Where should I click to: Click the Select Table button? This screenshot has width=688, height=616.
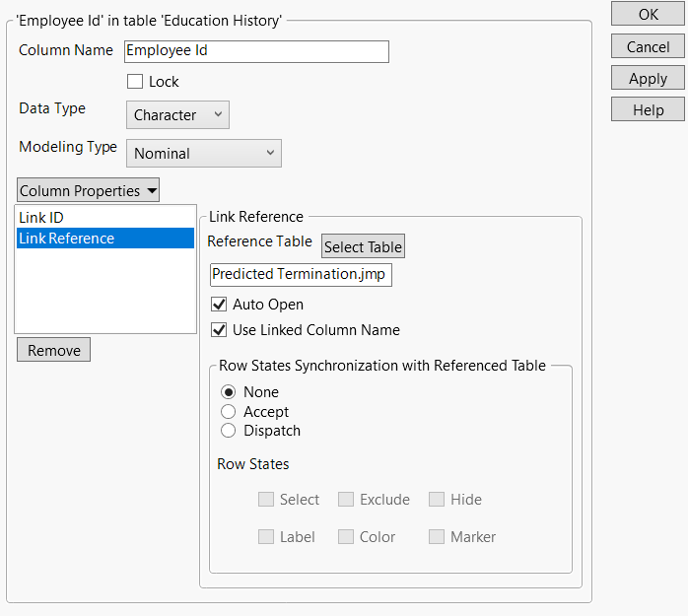coord(363,247)
